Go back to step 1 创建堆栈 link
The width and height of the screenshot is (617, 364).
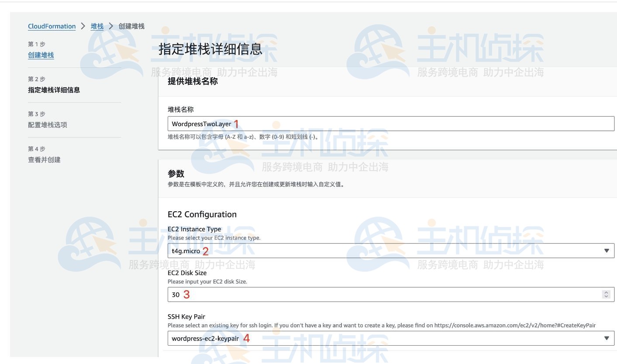tap(41, 55)
